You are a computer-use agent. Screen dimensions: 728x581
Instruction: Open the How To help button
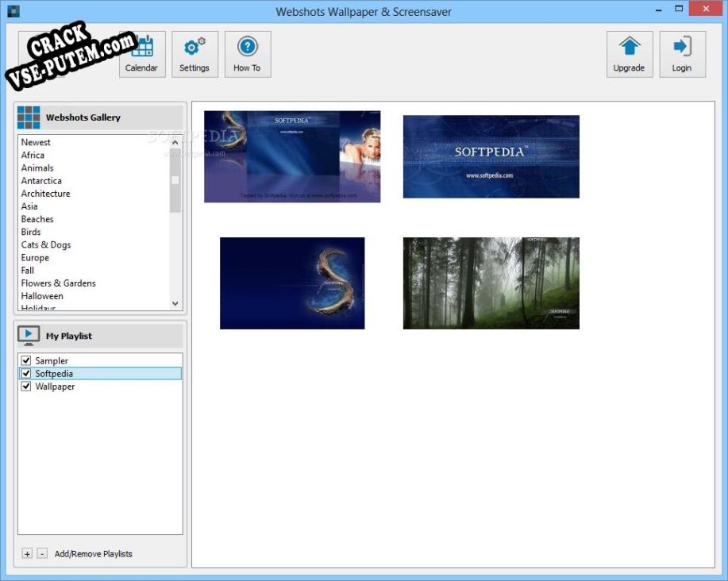point(248,54)
